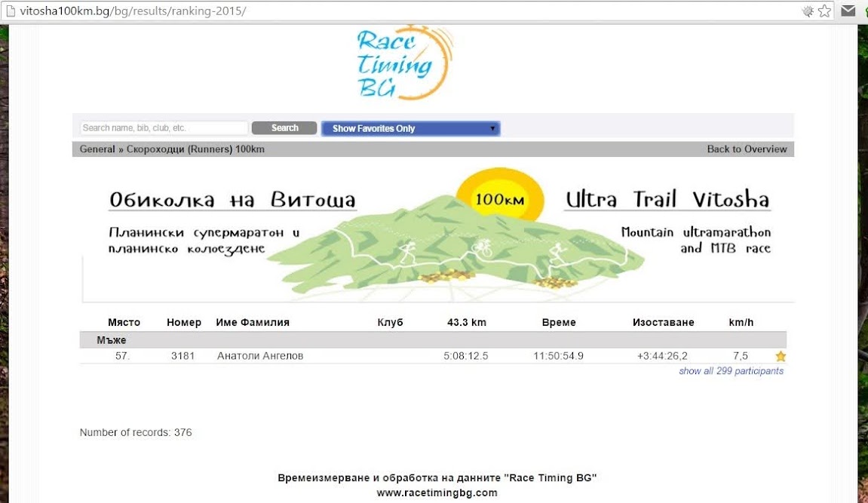Click the Клуб column header
The height and width of the screenshot is (503, 868).
tap(391, 322)
